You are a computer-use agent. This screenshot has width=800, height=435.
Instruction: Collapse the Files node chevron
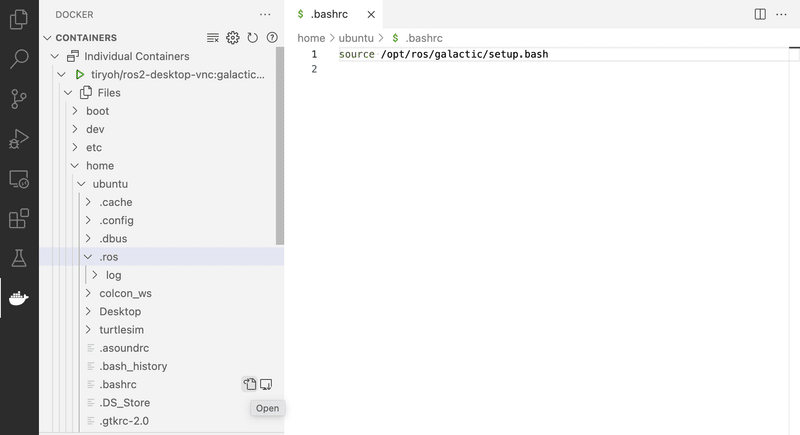point(68,93)
